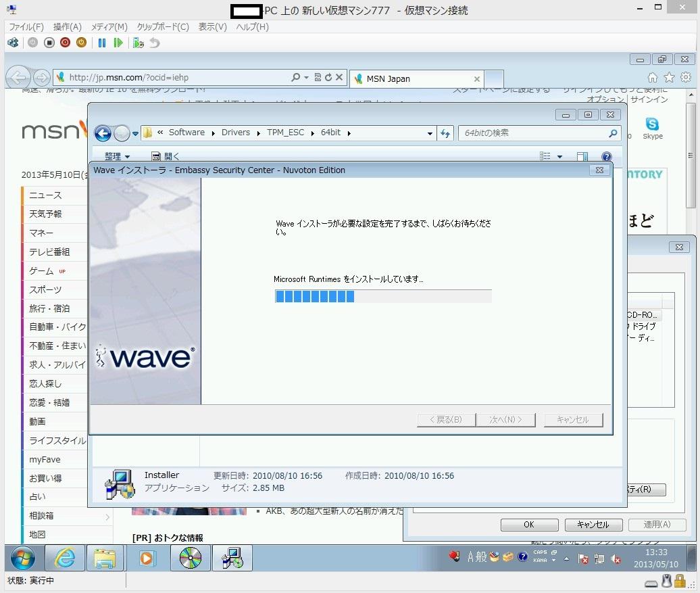Click the green Reset/Resume toolbar icon
Viewport: 700px width, 593px height.
[x=118, y=43]
